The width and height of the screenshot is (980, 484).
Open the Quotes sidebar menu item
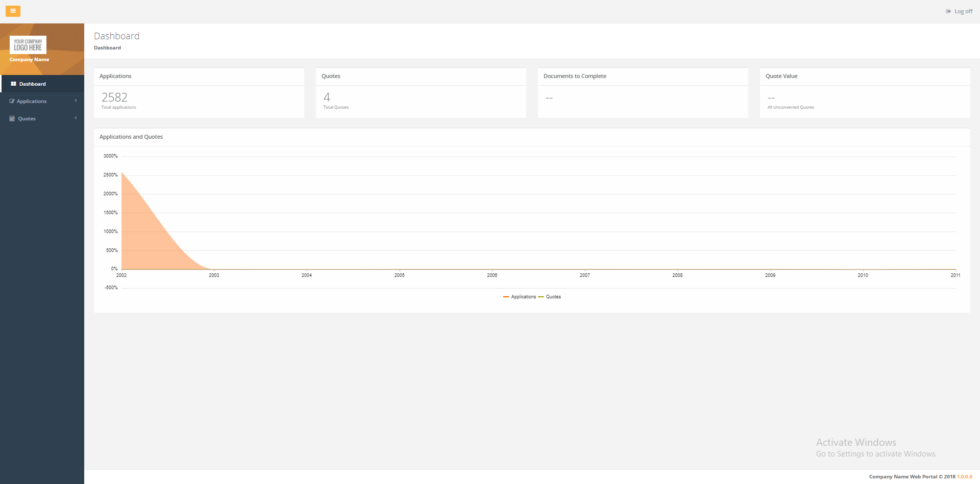pyautogui.click(x=42, y=118)
